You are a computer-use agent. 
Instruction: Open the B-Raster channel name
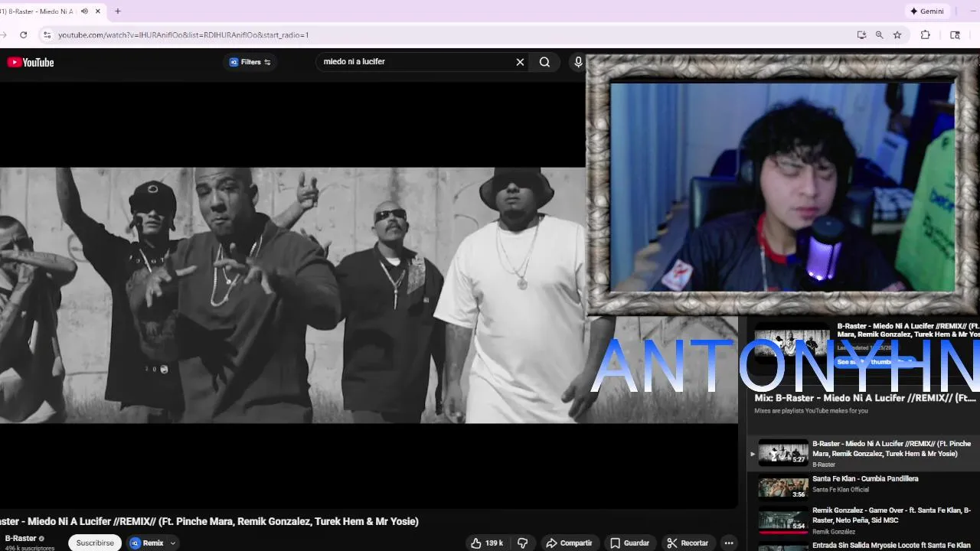[21, 538]
